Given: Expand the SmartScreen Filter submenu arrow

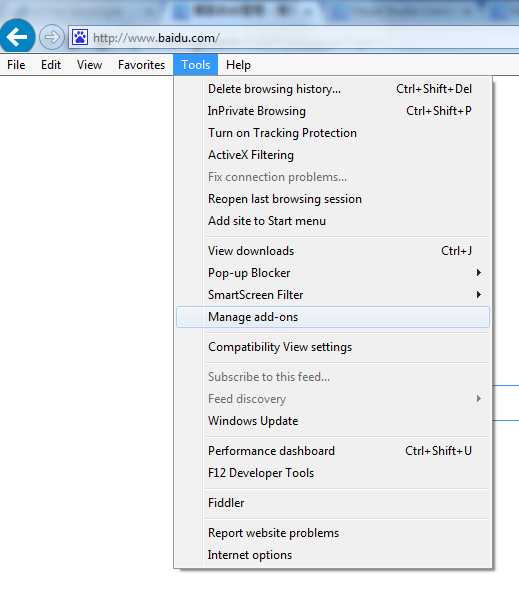Looking at the screenshot, I should tap(478, 294).
